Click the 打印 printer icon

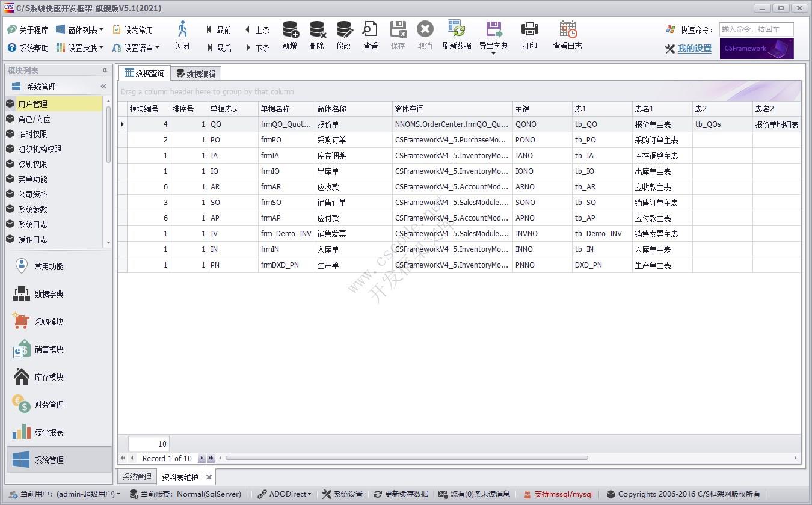(529, 29)
